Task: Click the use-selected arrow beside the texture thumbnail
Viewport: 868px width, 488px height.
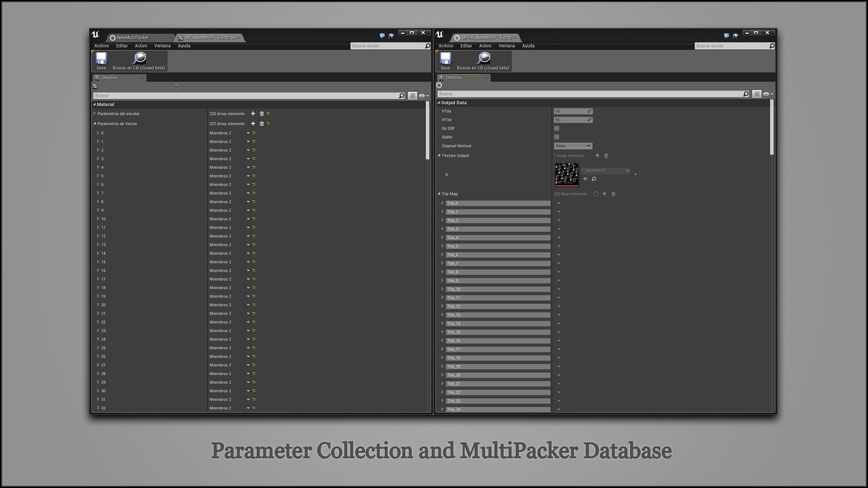Action: pos(585,179)
